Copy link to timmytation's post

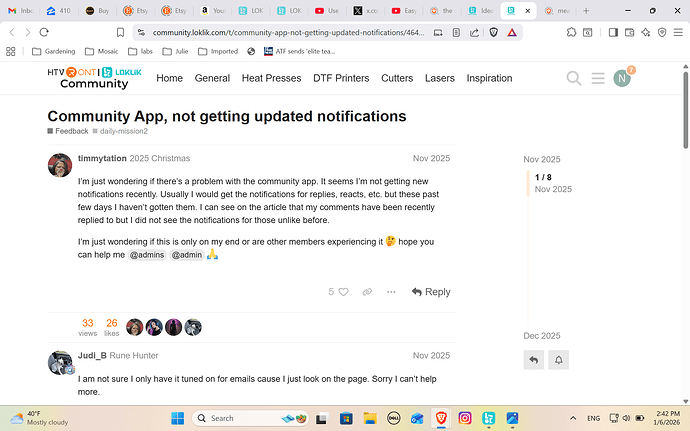point(367,292)
